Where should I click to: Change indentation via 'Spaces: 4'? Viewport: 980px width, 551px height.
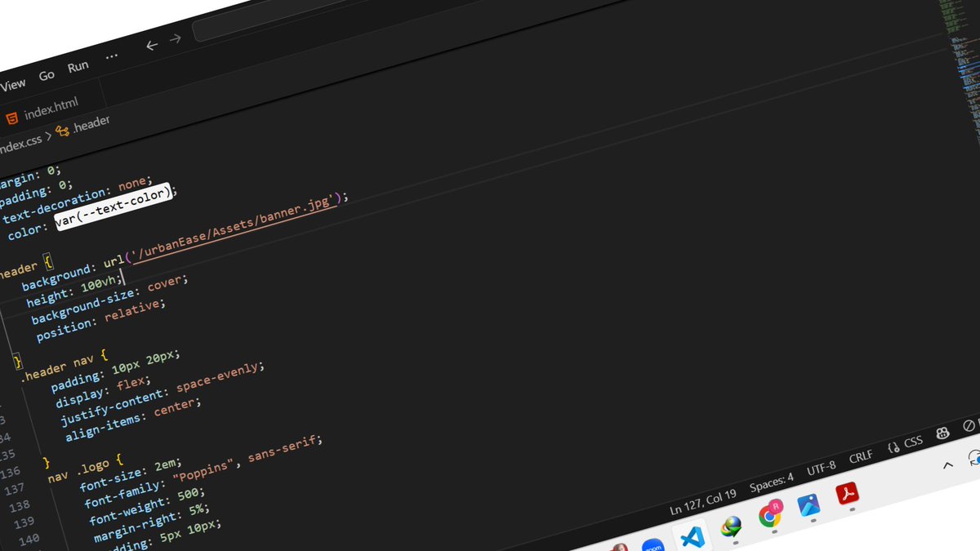pos(772,482)
